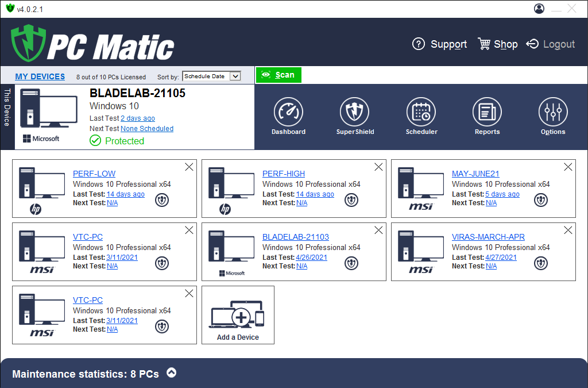588x388 pixels.
Task: Remove the VIRAS-MARCH-APR device card
Action: [x=568, y=230]
